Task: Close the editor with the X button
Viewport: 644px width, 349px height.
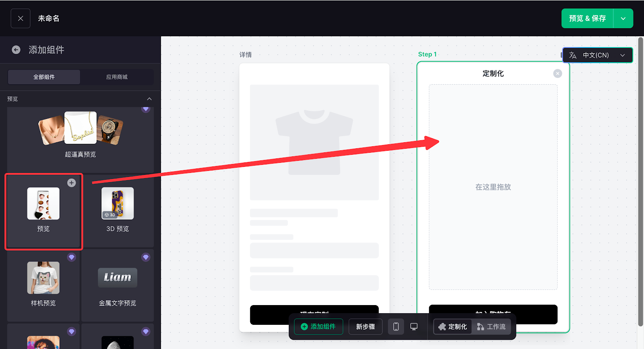Action: tap(21, 19)
